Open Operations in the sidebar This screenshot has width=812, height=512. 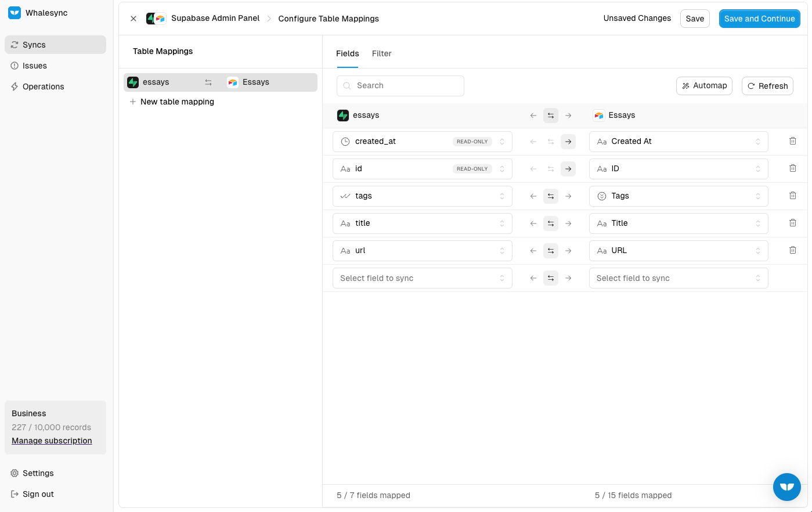[55, 86]
